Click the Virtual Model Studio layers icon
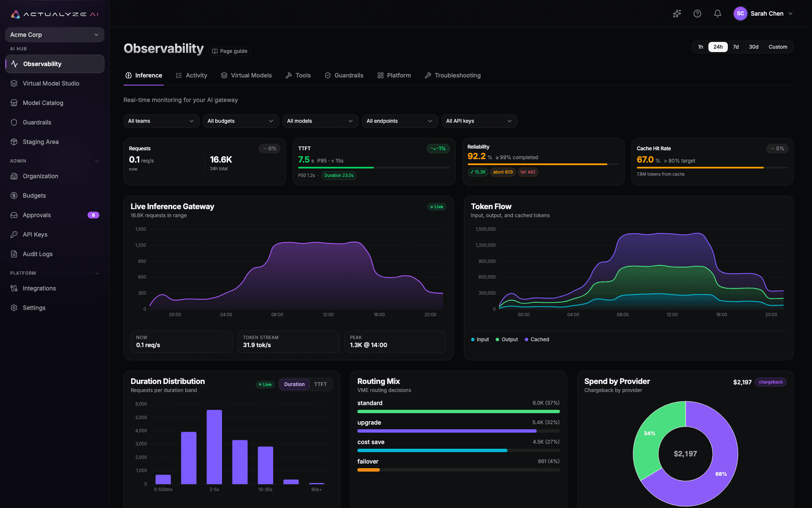The width and height of the screenshot is (812, 508). tap(14, 83)
